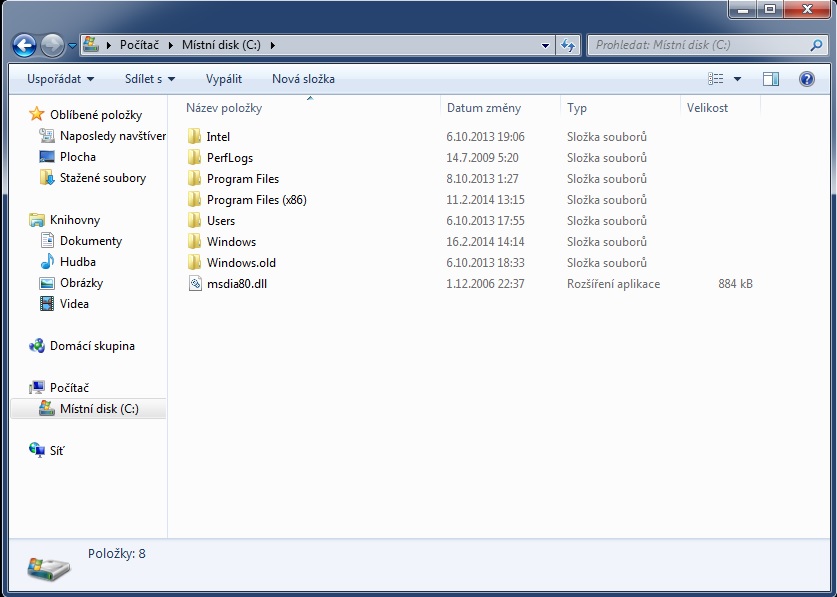Open Naposledy navštívené in favorites
837x597 pixels.
point(102,136)
